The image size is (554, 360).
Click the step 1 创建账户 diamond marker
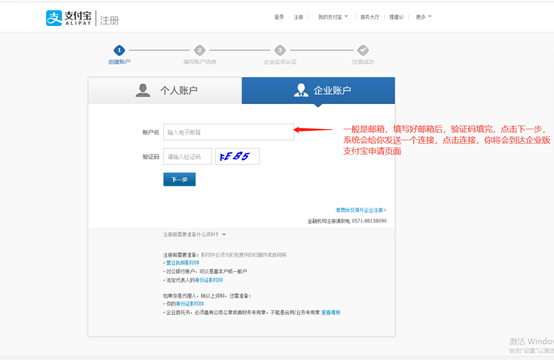[x=119, y=50]
